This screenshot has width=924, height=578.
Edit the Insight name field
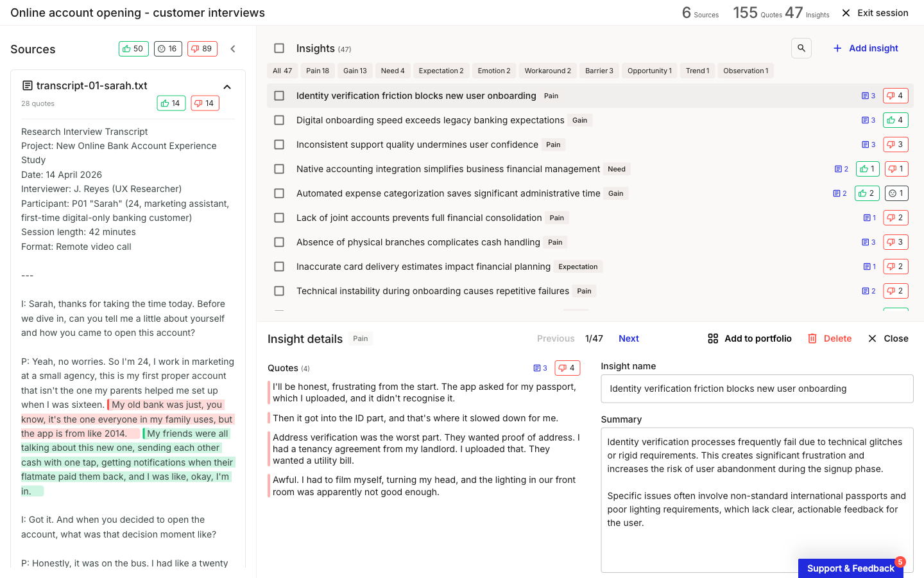pyautogui.click(x=757, y=389)
